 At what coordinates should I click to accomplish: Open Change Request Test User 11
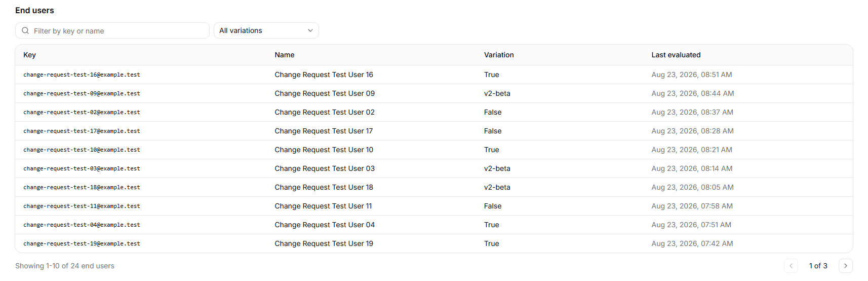[323, 206]
